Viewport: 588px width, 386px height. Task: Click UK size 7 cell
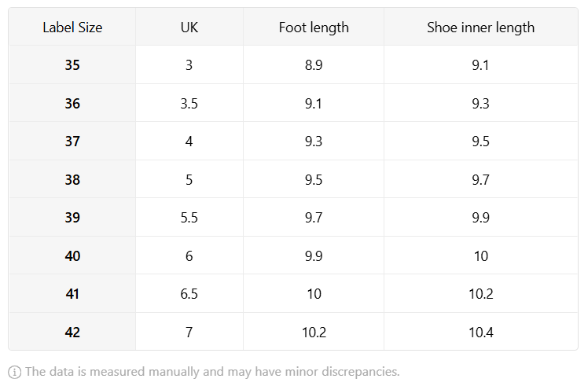[189, 332]
